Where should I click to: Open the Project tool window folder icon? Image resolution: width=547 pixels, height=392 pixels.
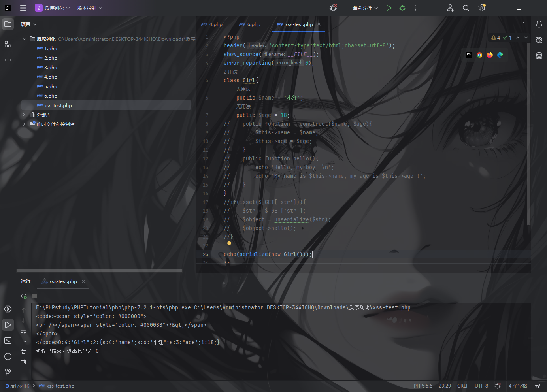tap(8, 24)
